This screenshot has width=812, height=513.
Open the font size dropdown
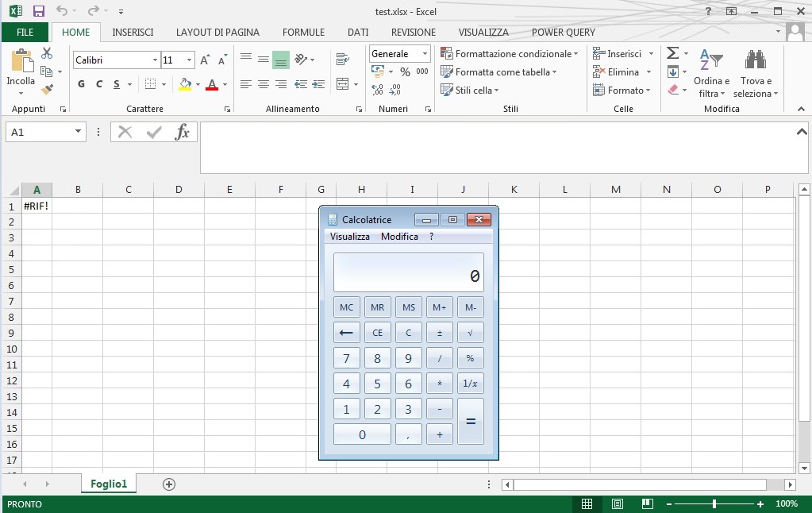pos(189,60)
